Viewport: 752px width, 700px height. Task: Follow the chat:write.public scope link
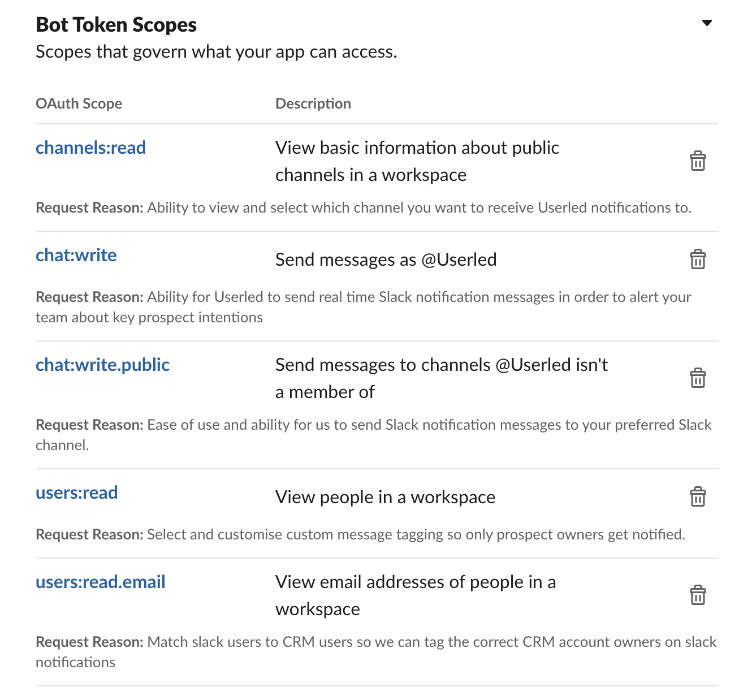point(102,365)
